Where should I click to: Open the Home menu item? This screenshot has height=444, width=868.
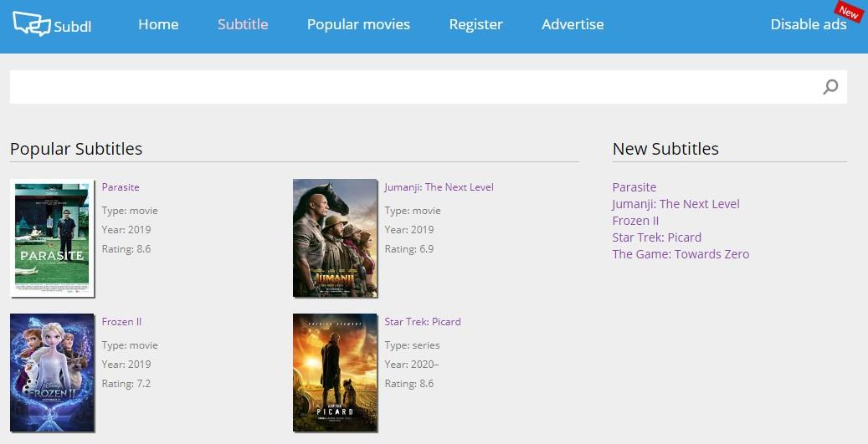pos(158,24)
